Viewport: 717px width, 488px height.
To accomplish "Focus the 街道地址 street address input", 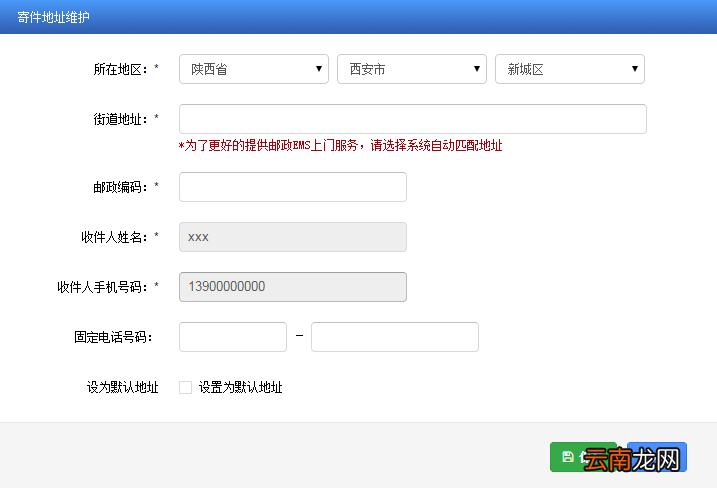I will [412, 119].
